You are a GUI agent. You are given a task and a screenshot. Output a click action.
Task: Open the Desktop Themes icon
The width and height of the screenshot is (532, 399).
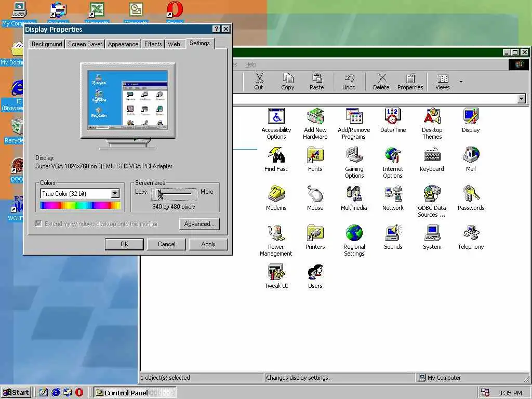(x=432, y=124)
